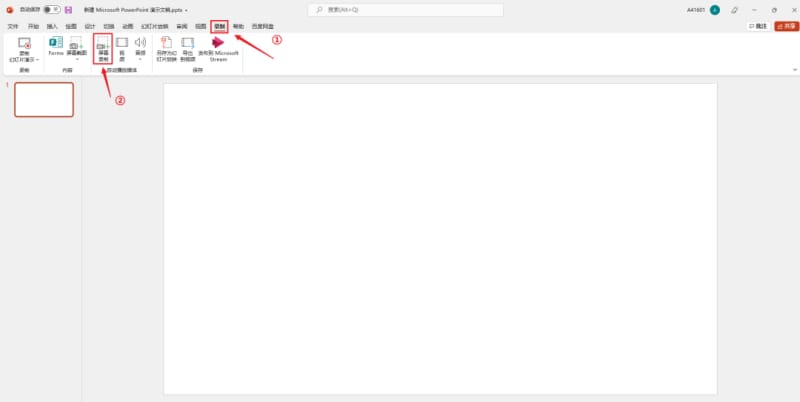Click the export to video icon
The image size is (800, 402).
pyautogui.click(x=188, y=43)
